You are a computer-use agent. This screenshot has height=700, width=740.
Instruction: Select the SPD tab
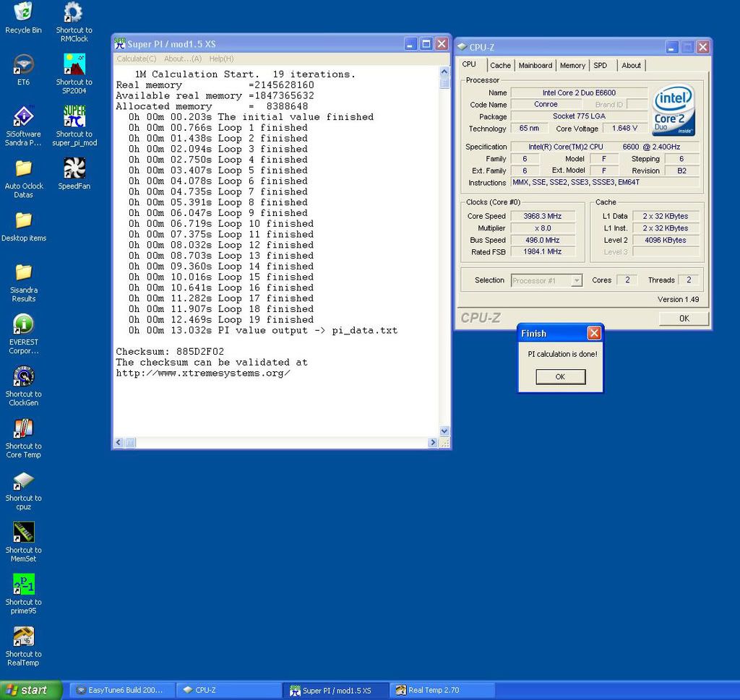(x=601, y=66)
